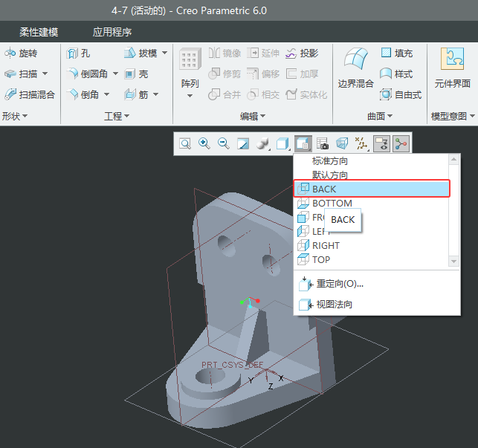Click the grayed 相交 (Intersect) button
Viewport: 478px width, 448px height.
263,94
